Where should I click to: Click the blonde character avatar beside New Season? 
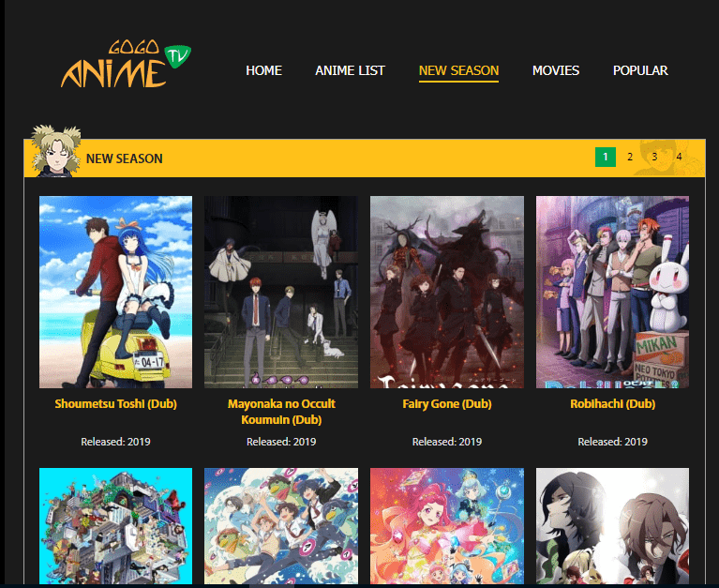click(x=56, y=150)
